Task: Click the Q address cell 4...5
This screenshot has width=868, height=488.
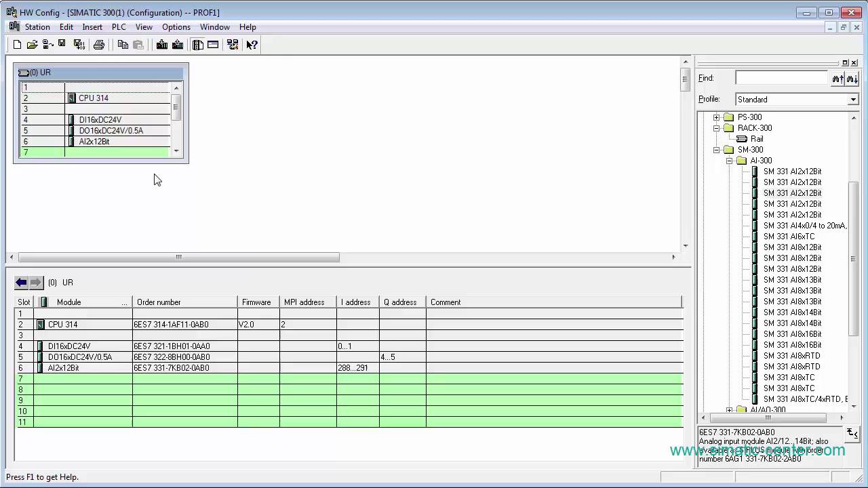Action: (402, 357)
